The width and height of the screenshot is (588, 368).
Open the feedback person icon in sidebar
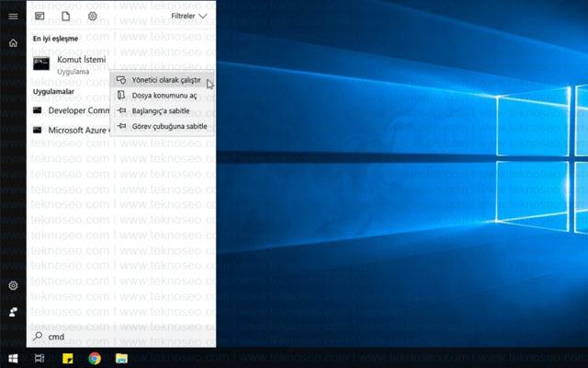[x=13, y=312]
